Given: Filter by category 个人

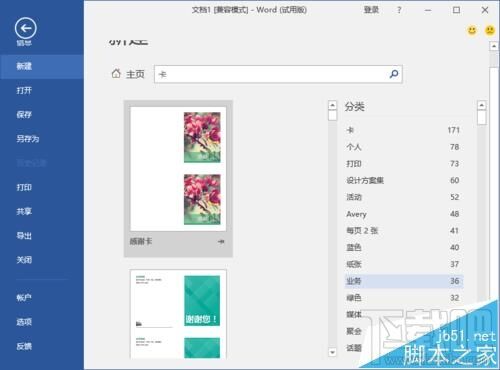Looking at the screenshot, I should pyautogui.click(x=404, y=147).
